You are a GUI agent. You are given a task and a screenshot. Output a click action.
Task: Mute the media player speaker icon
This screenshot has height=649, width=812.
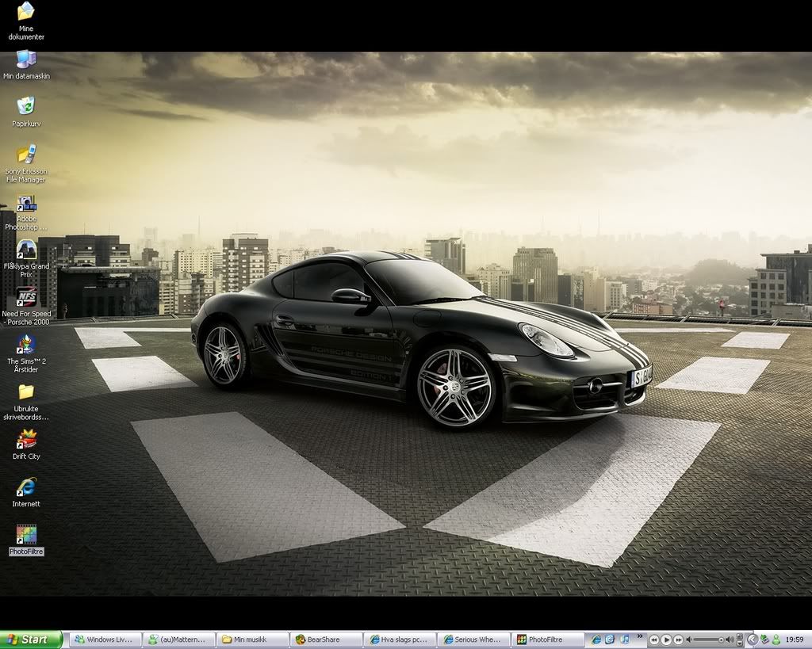coord(691,639)
